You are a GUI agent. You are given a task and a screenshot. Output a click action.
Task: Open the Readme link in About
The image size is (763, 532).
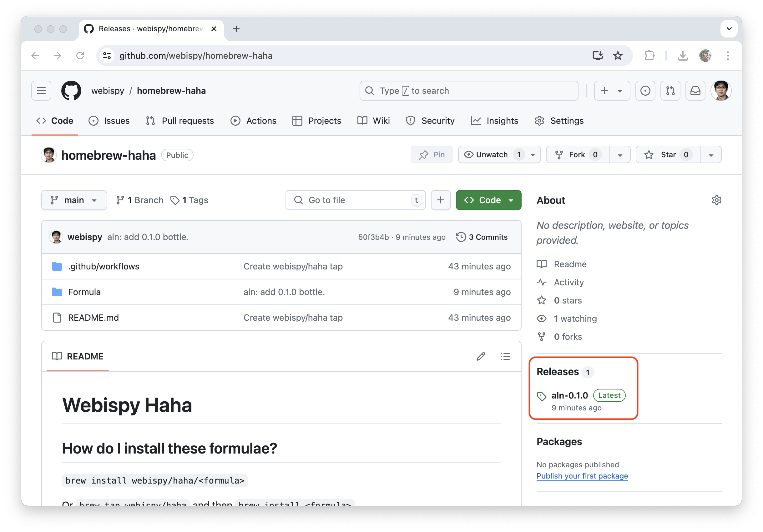(x=570, y=264)
